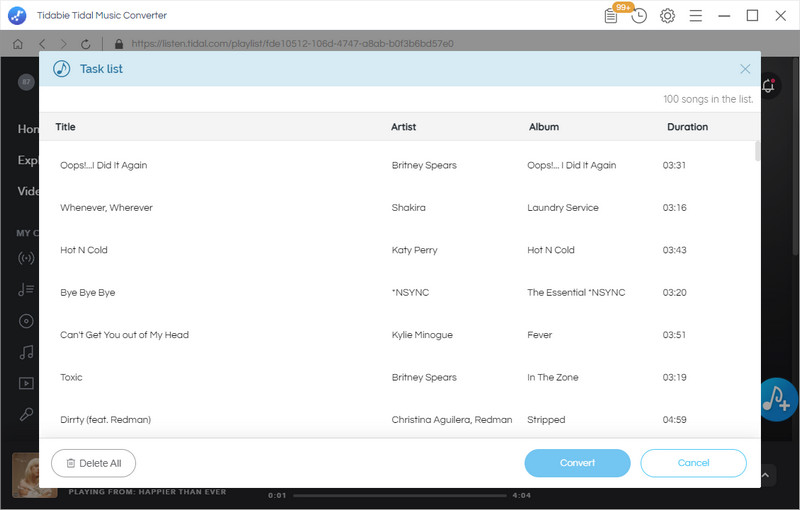
Task: Click artist Kylie Minogue
Action: (422, 335)
